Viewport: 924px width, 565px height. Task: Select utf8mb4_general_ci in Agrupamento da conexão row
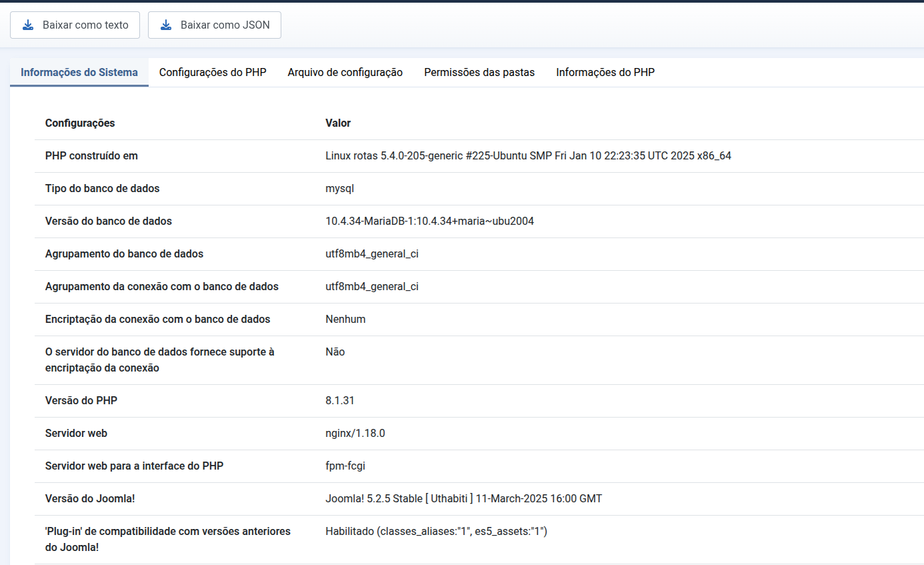372,287
